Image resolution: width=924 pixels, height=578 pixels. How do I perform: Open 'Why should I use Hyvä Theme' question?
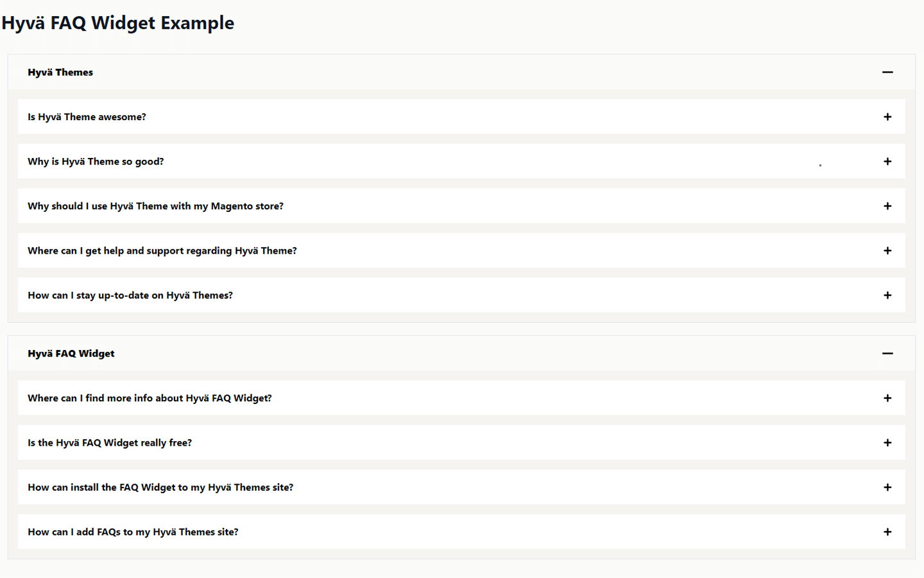tap(155, 206)
